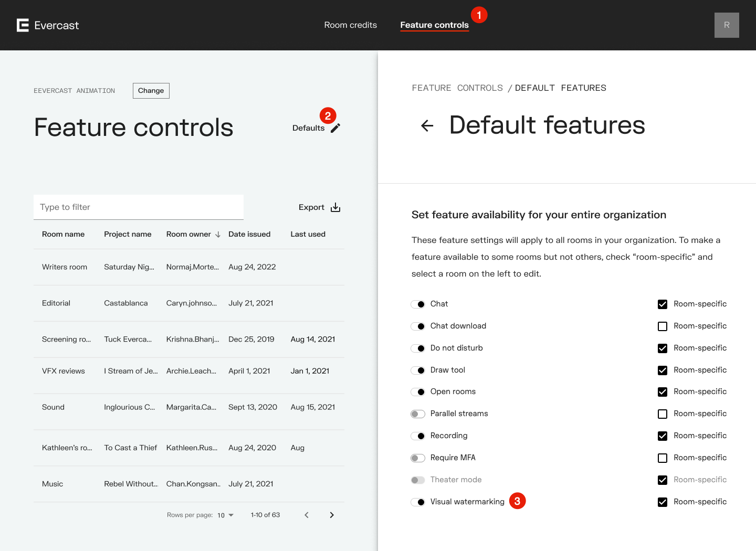This screenshot has height=551, width=756.
Task: Uncheck Room-specific for Draw tool
Action: tap(663, 370)
